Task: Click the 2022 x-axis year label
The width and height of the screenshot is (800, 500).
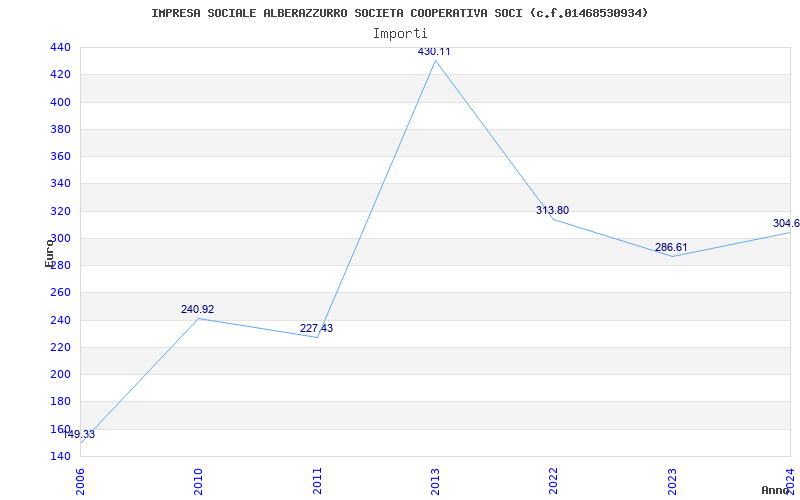Action: [554, 481]
